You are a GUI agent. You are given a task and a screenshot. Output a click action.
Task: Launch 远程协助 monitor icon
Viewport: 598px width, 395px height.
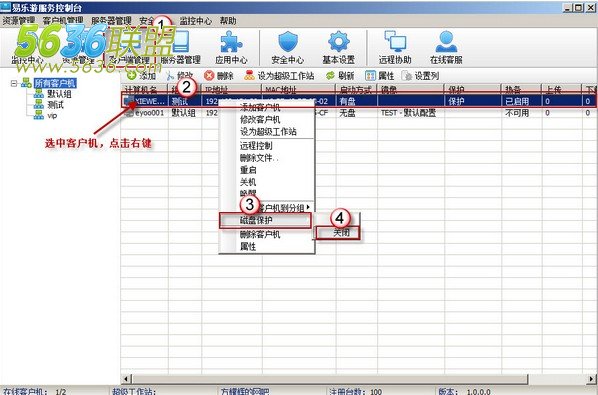click(395, 42)
